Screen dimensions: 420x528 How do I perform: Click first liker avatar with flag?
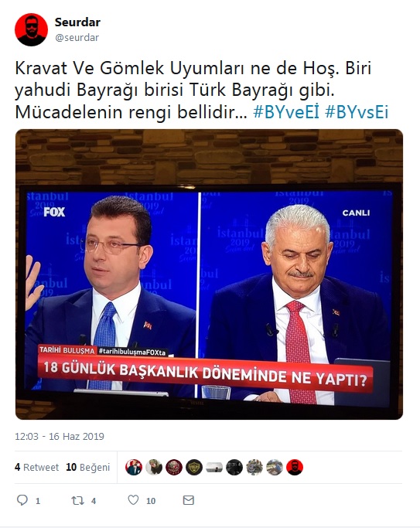pyautogui.click(x=134, y=468)
